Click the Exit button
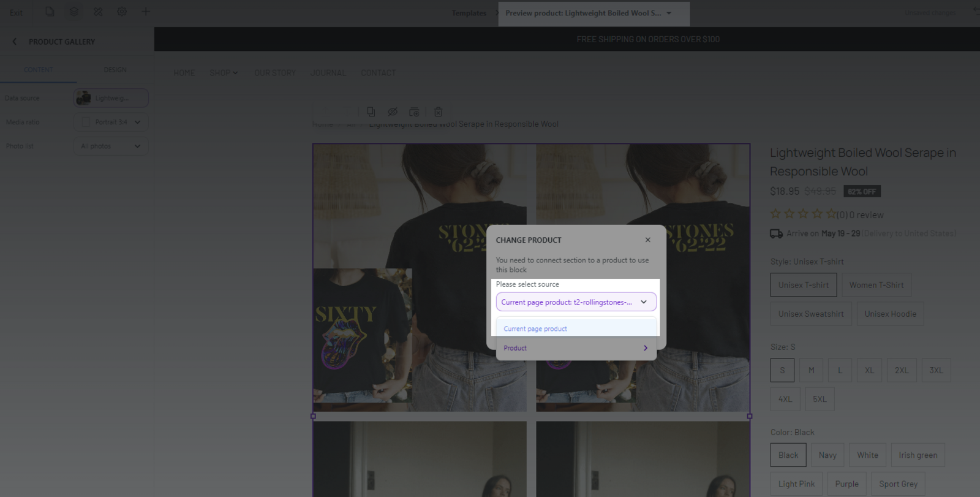The image size is (980, 497). pyautogui.click(x=16, y=12)
